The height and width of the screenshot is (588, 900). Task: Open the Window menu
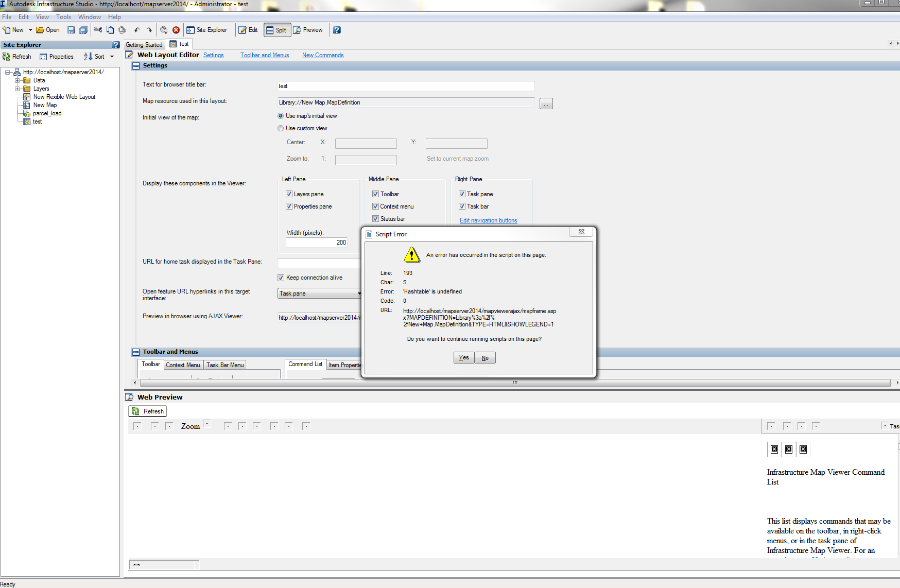90,17
